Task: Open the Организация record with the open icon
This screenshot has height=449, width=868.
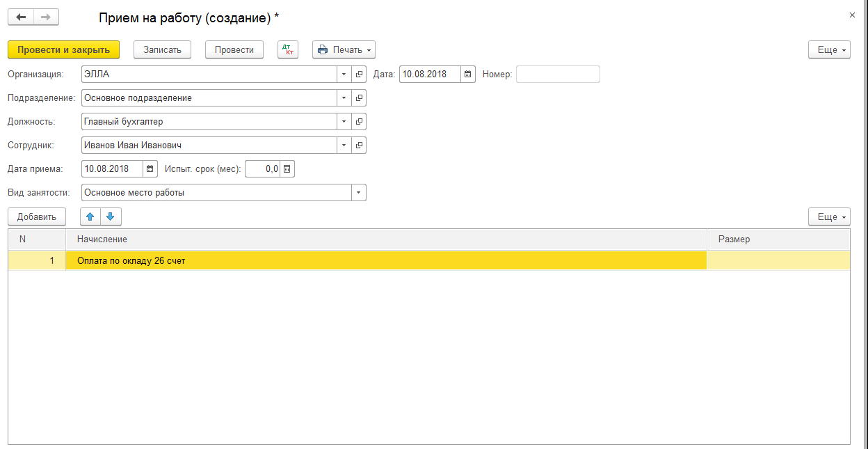Action: coord(359,74)
